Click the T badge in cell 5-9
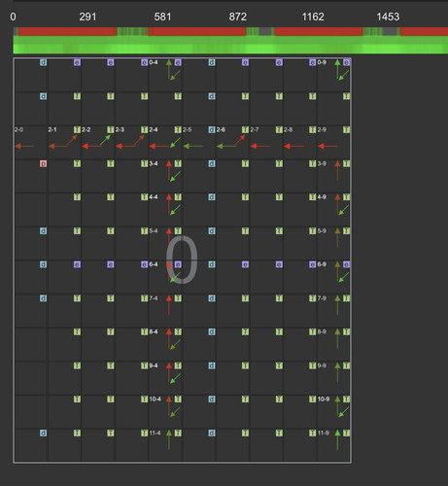The image size is (448, 486). pyautogui.click(x=346, y=231)
